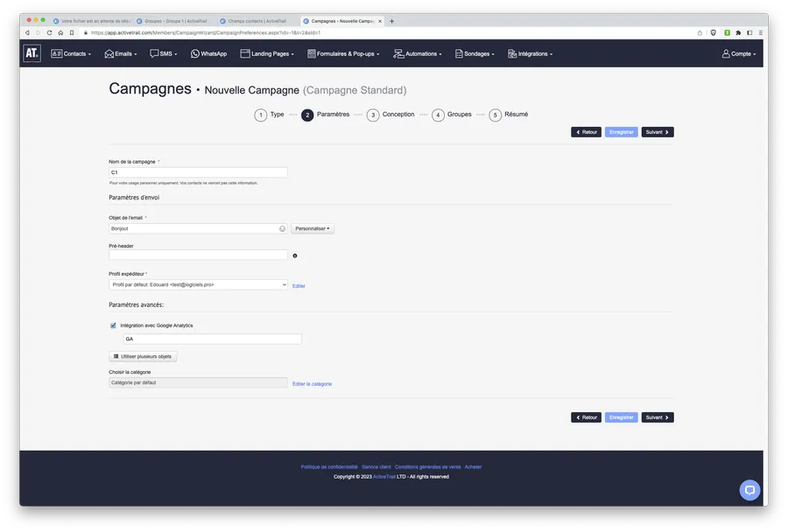
Task: Expand the SMS navigation menu
Action: pyautogui.click(x=164, y=53)
